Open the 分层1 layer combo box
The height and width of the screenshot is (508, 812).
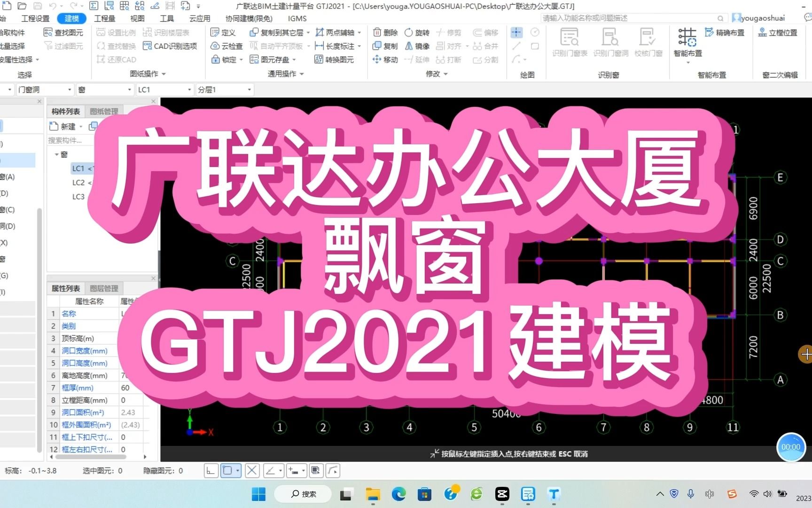225,89
